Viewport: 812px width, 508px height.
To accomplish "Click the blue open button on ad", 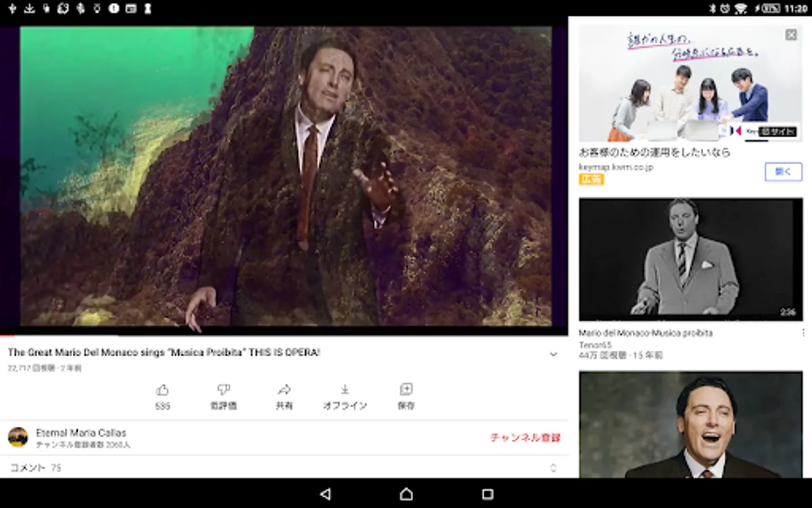I will 783,172.
